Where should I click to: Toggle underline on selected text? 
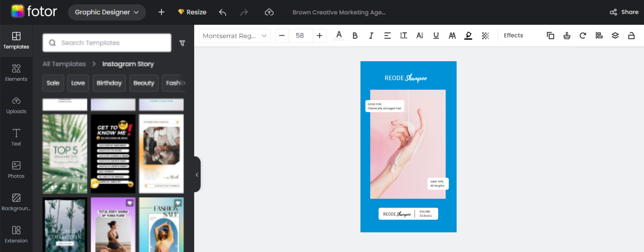[x=436, y=36]
